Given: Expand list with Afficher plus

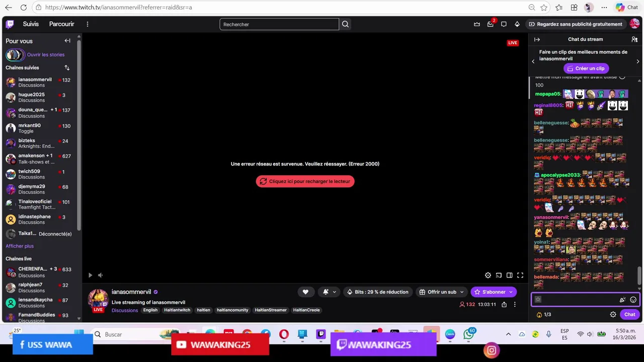Looking at the screenshot, I should (20, 246).
